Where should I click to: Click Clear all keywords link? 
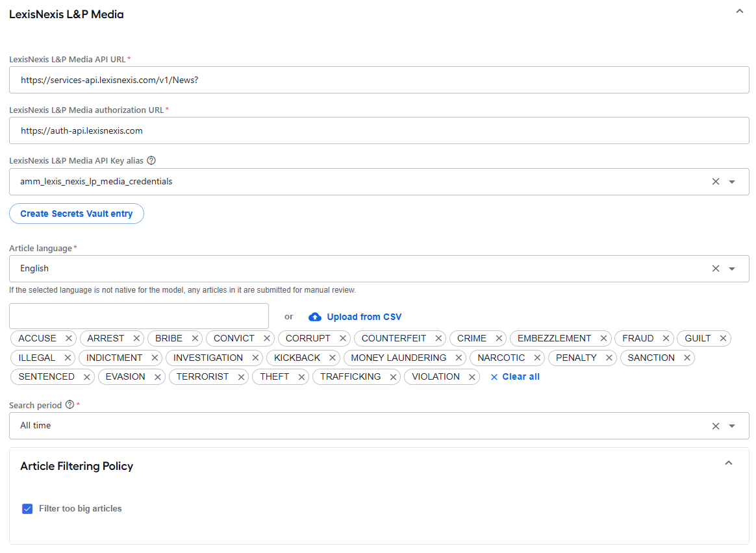(515, 376)
